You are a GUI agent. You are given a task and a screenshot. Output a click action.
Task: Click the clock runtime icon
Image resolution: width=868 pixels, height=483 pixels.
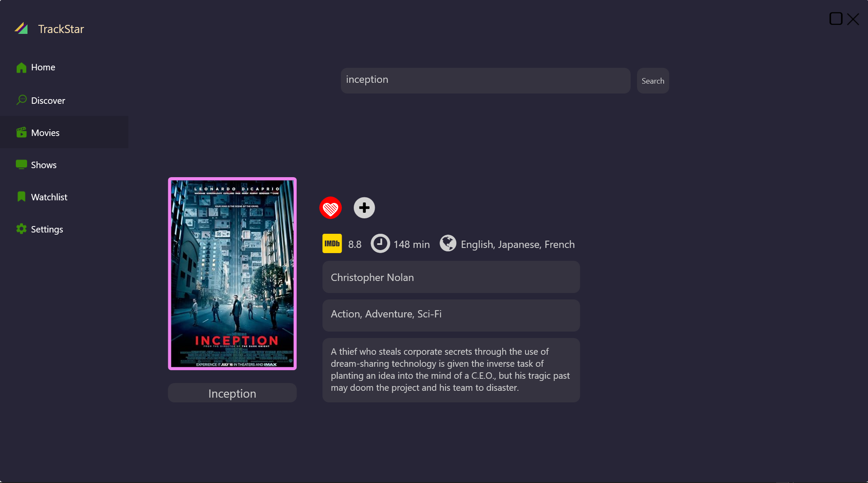[380, 244]
